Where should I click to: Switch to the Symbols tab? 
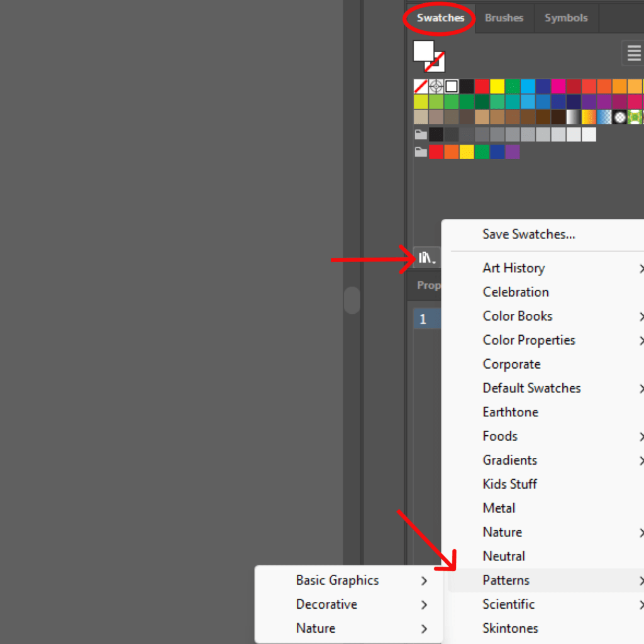[565, 18]
